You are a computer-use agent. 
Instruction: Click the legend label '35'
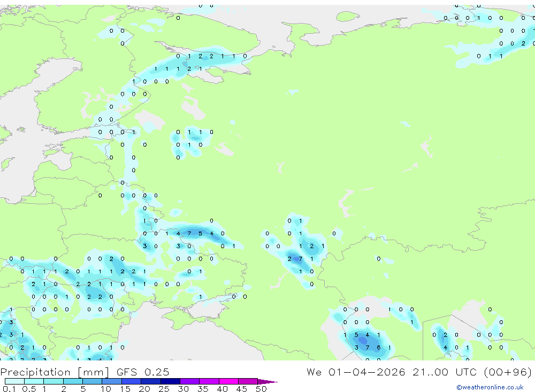tap(203, 389)
